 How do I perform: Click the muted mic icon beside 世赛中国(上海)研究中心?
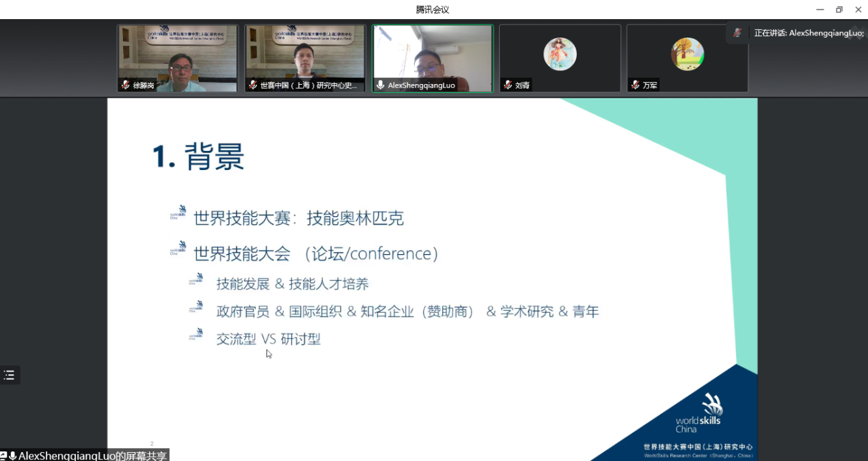(x=253, y=85)
